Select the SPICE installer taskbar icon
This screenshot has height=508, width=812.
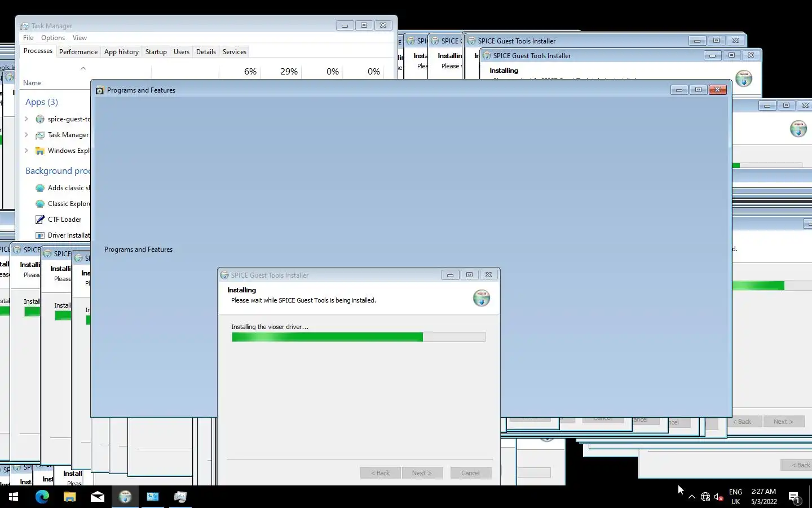click(x=125, y=497)
